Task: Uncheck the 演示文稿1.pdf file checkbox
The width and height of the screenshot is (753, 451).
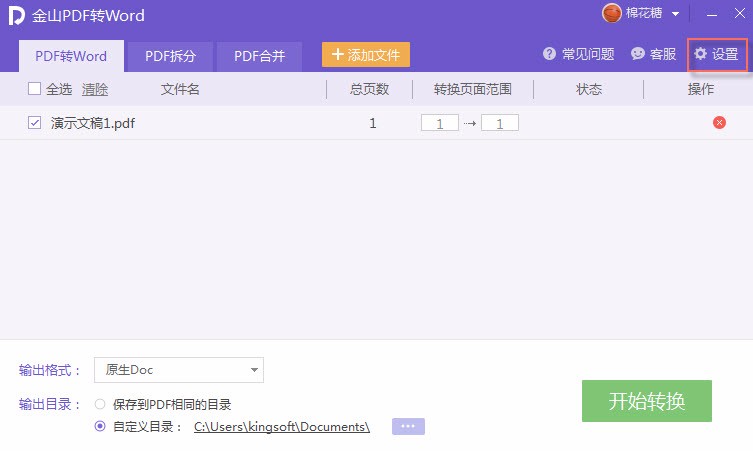Action: (34, 122)
